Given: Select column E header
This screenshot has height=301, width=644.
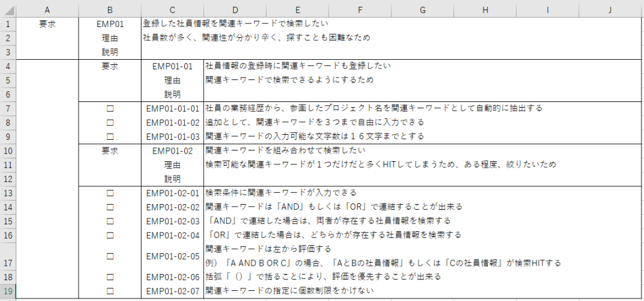Looking at the screenshot, I should pyautogui.click(x=297, y=9).
